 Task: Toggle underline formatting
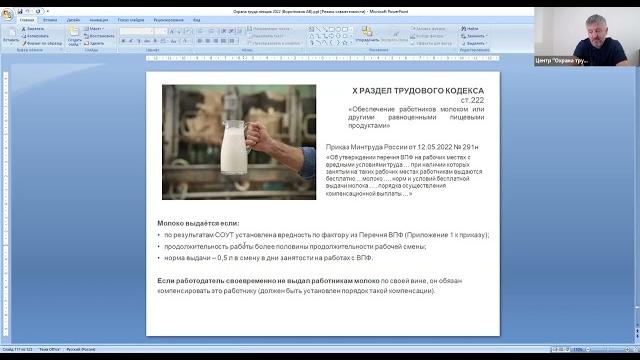pyautogui.click(x=139, y=41)
